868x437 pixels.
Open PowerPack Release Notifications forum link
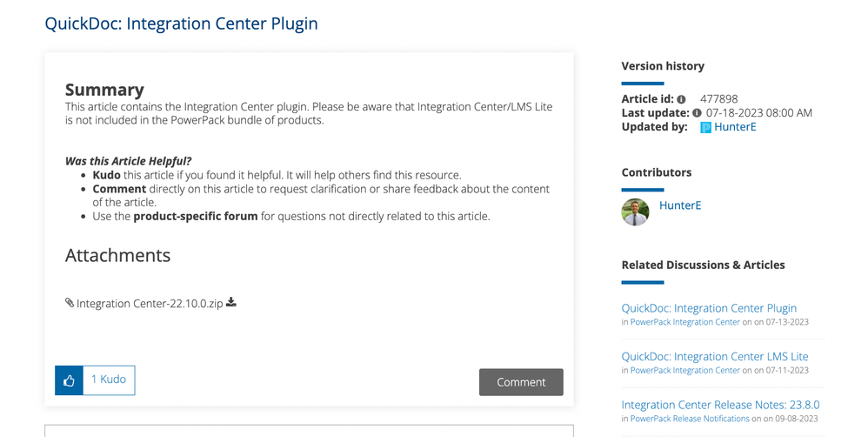point(690,419)
